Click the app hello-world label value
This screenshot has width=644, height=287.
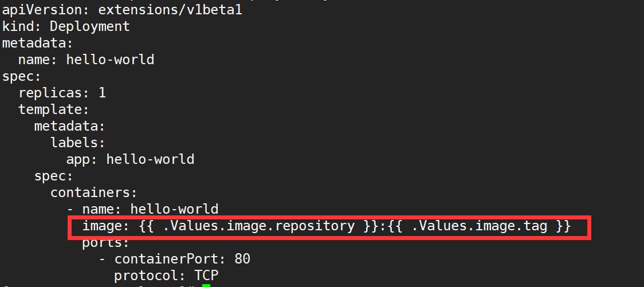(x=150, y=159)
